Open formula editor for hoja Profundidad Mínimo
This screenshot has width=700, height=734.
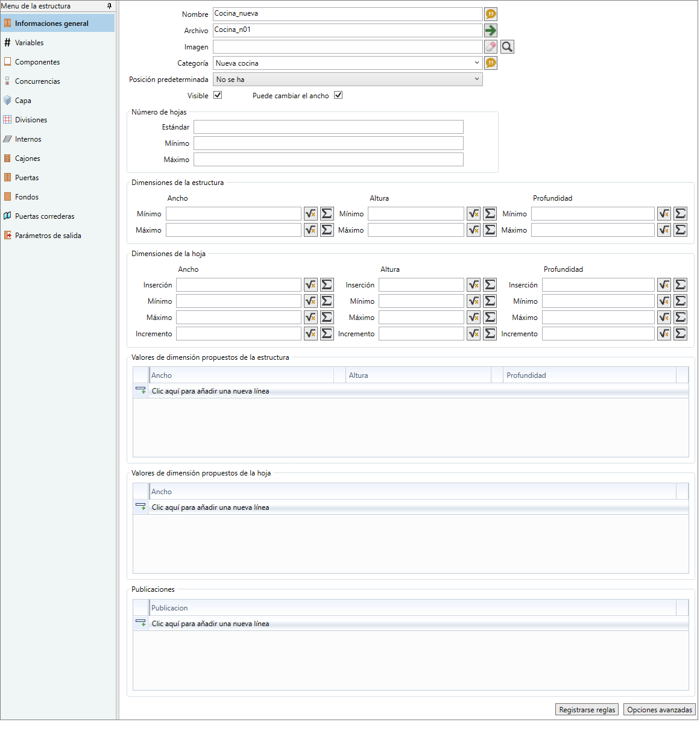[x=664, y=301]
